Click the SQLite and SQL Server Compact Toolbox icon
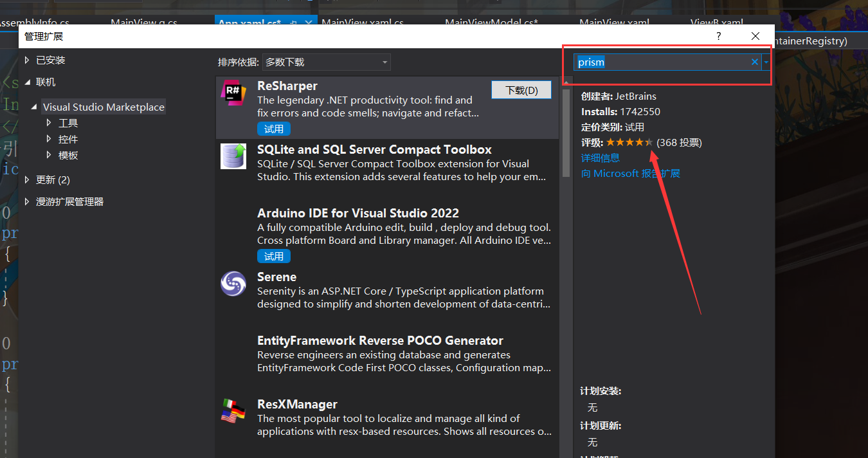Viewport: 868px width, 458px height. click(x=233, y=156)
